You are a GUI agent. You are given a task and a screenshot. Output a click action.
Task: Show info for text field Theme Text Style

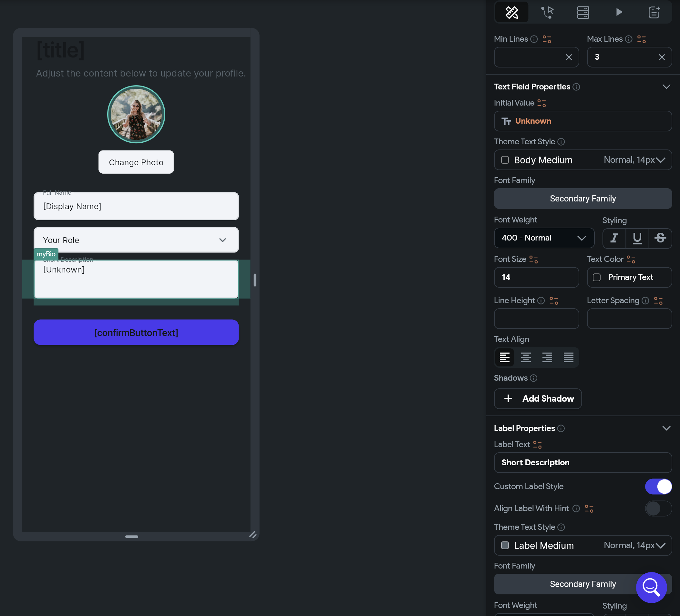561,142
